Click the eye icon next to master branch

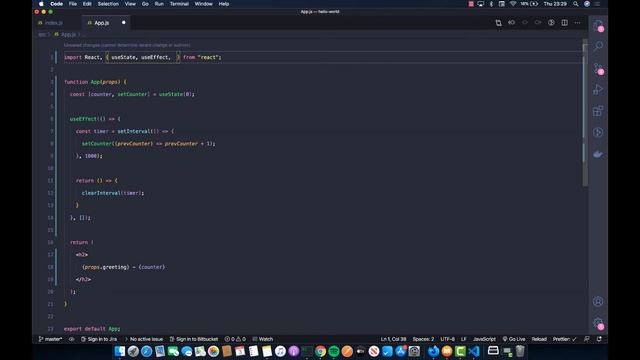coord(71,339)
